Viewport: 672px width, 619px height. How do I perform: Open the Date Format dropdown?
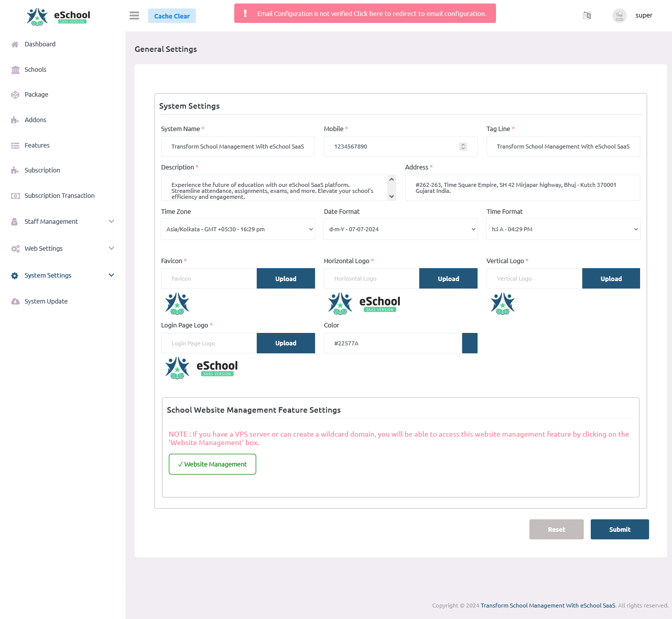[x=400, y=229]
